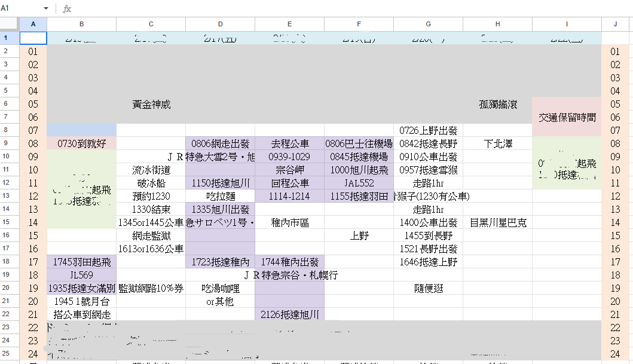Select the JL569 cell
Screen dimensions: 633x364
coord(81,275)
